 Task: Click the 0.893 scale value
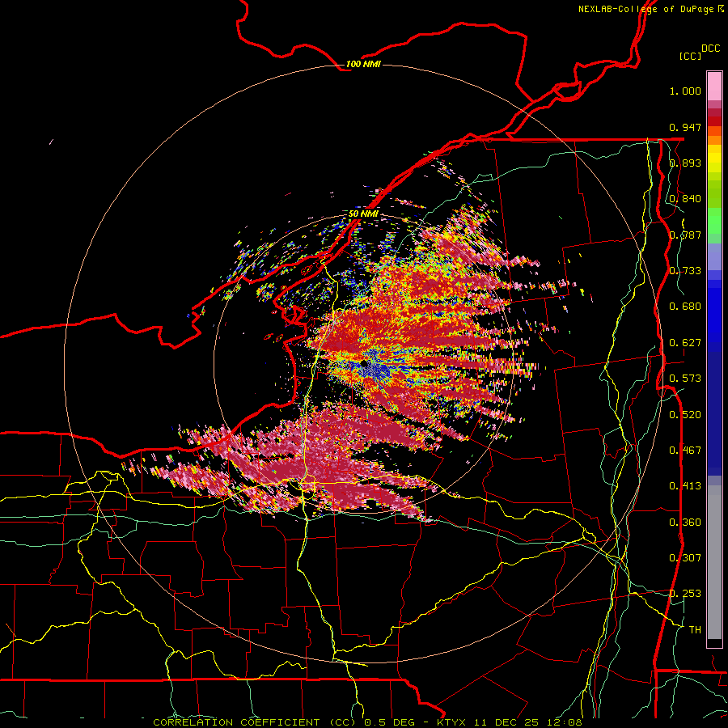tap(685, 163)
